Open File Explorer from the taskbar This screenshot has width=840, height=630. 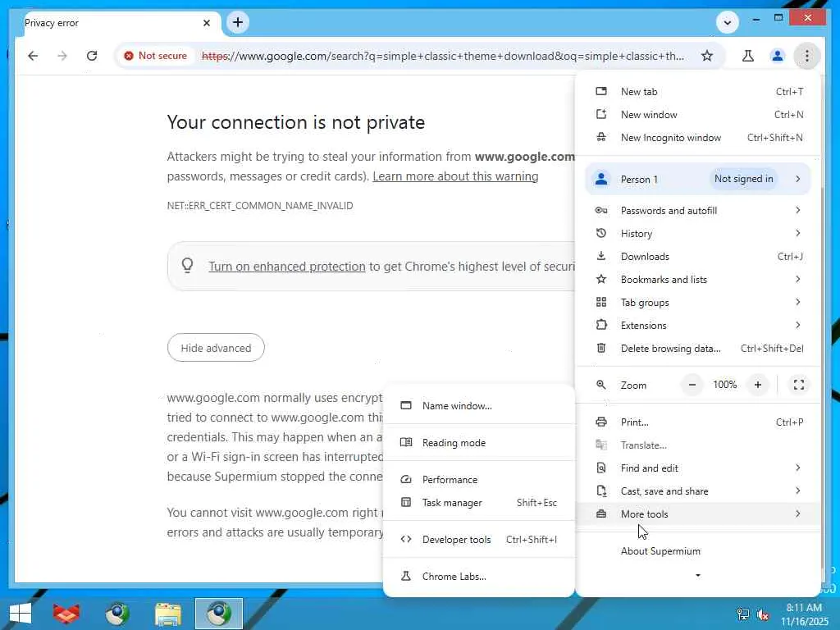tap(168, 614)
